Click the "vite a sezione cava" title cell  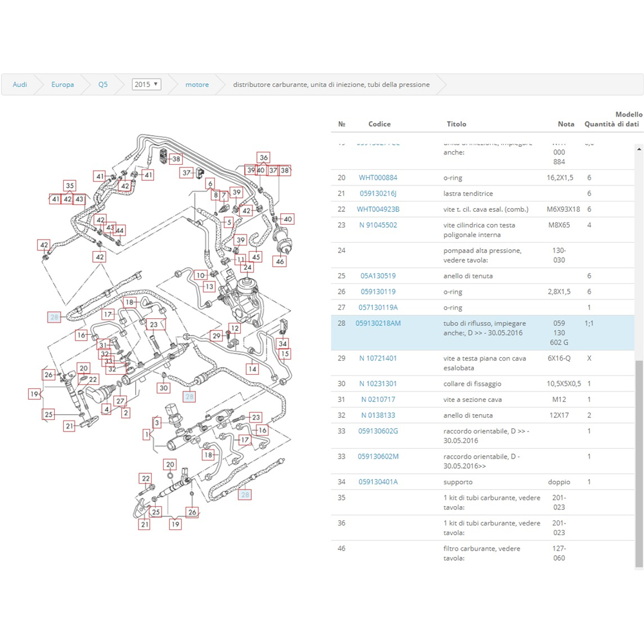point(472,399)
